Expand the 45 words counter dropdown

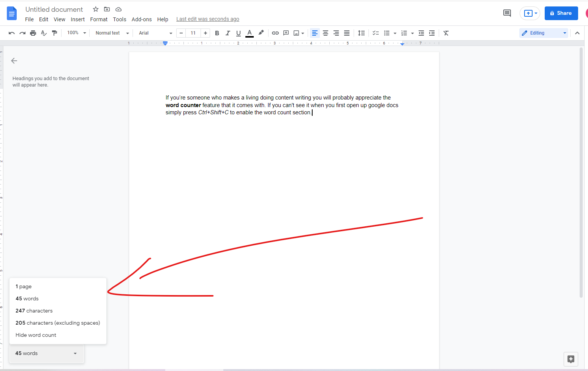46,354
